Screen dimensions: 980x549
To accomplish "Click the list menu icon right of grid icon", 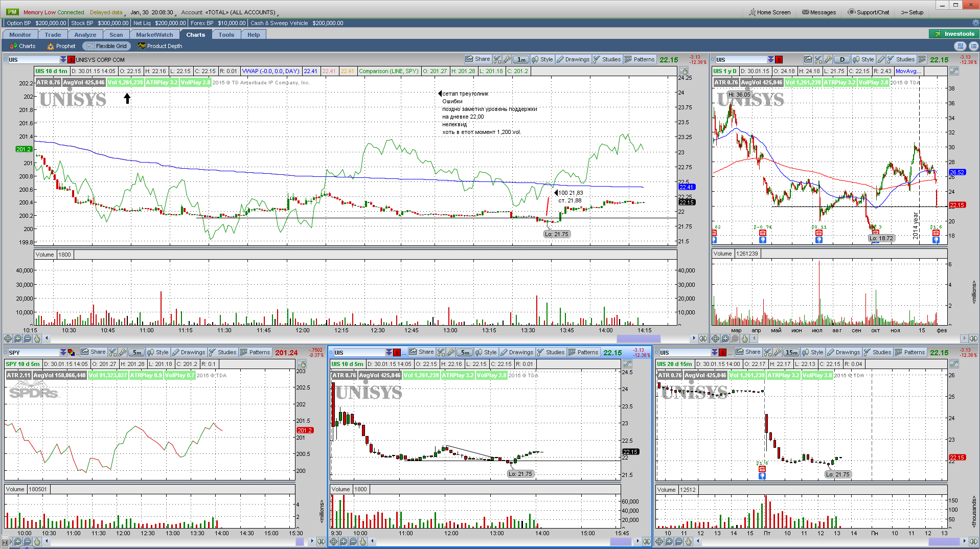I will (973, 46).
